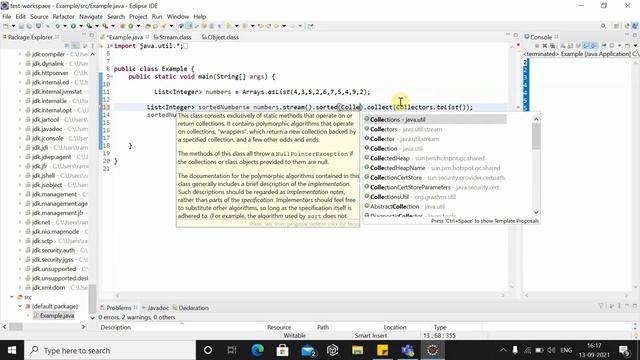Click the Save toolbar icon
Screen dimensions: 640x360
point(21,26)
